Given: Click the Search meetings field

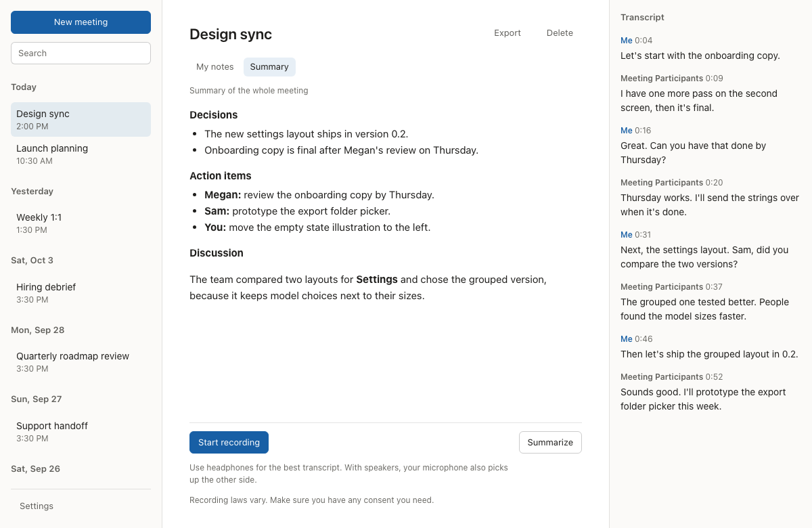Looking at the screenshot, I should (81, 53).
